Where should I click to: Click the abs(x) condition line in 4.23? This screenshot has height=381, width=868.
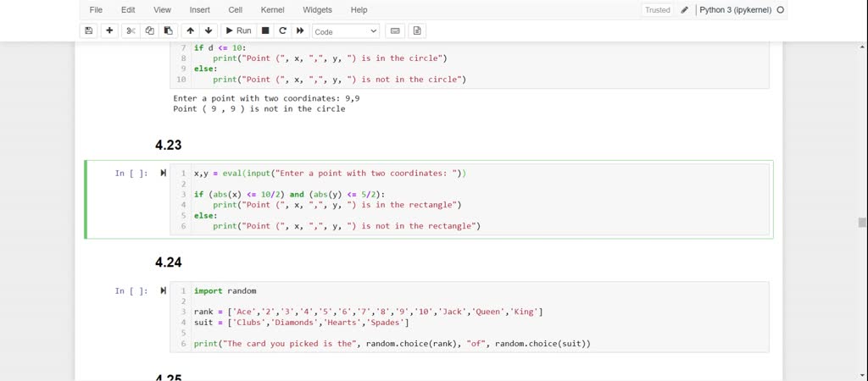pyautogui.click(x=289, y=194)
